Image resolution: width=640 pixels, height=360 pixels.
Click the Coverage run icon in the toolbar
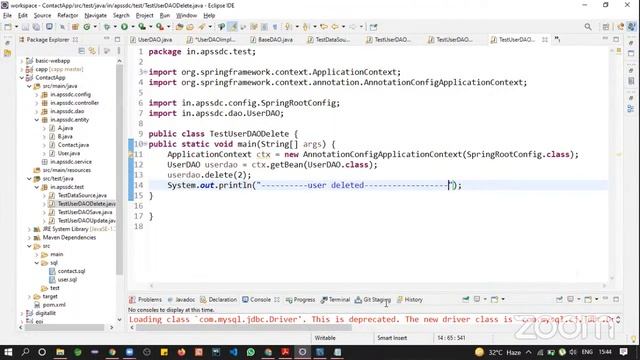[x=142, y=27]
